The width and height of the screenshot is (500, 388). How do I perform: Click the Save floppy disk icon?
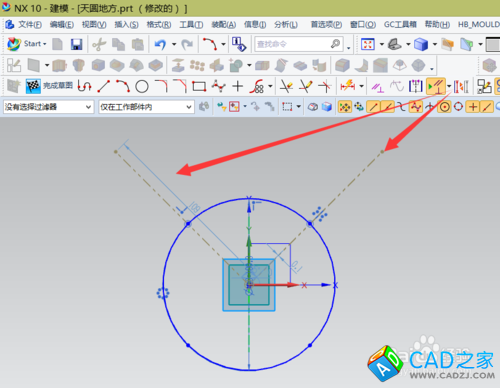[x=76, y=44]
